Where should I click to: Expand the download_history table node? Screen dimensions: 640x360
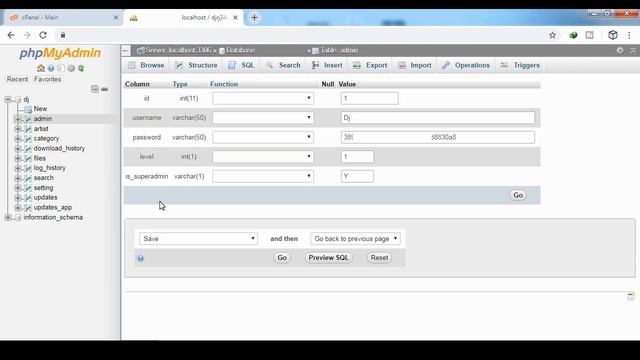click(18, 148)
